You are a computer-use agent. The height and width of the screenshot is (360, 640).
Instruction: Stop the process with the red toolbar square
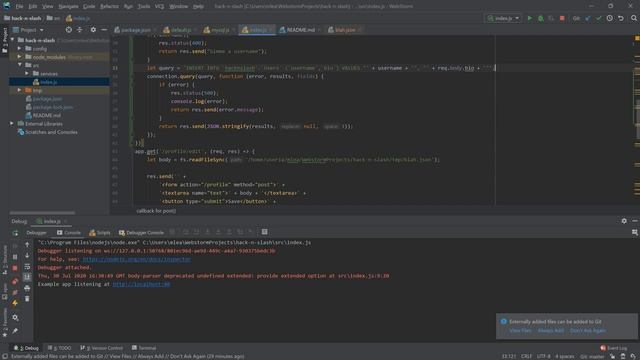click(562, 18)
